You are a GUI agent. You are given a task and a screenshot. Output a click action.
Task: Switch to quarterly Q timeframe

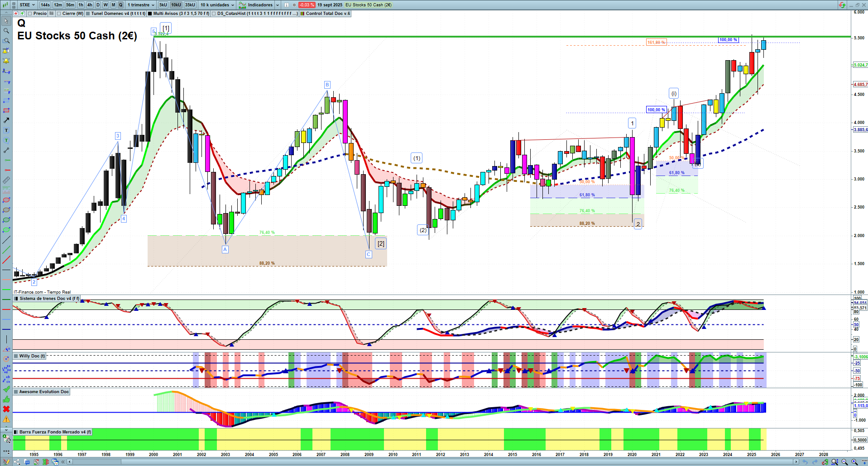click(120, 5)
